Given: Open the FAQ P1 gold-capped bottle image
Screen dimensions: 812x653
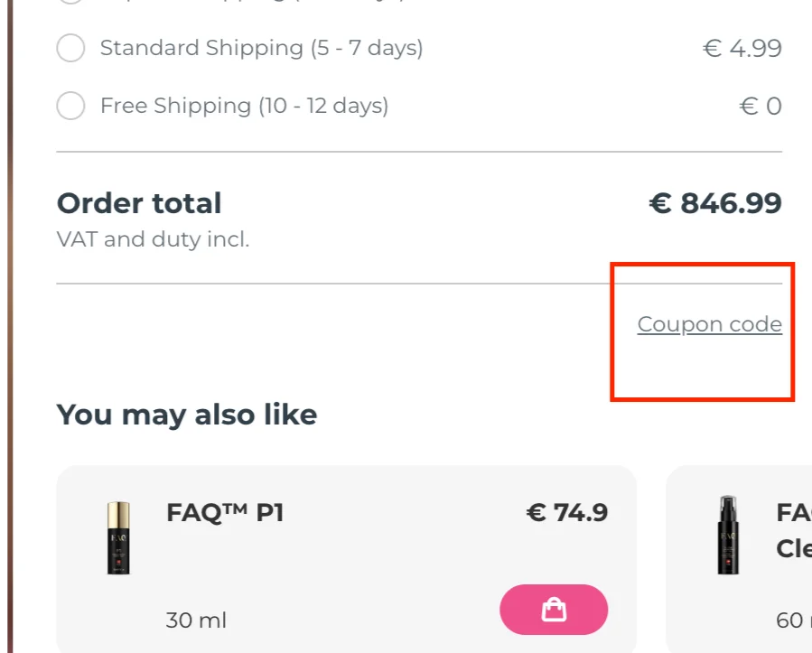Looking at the screenshot, I should coord(118,537).
